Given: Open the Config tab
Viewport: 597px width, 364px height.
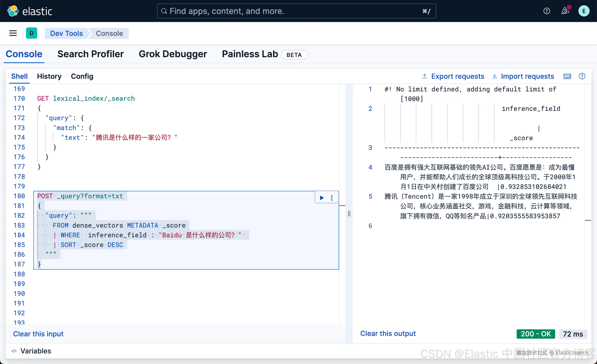Looking at the screenshot, I should [x=82, y=76].
